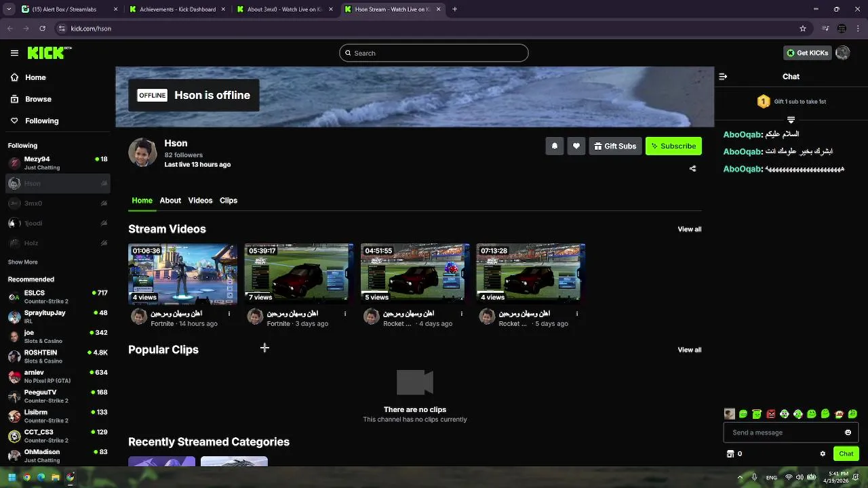Select 3mx0 in the Following list
The image size is (868, 488).
coord(58,203)
